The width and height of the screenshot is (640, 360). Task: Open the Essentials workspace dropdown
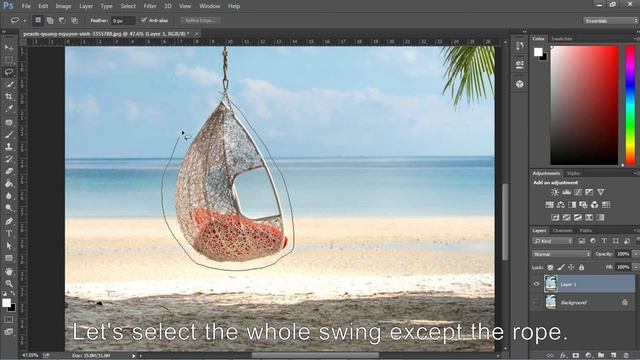coord(610,20)
